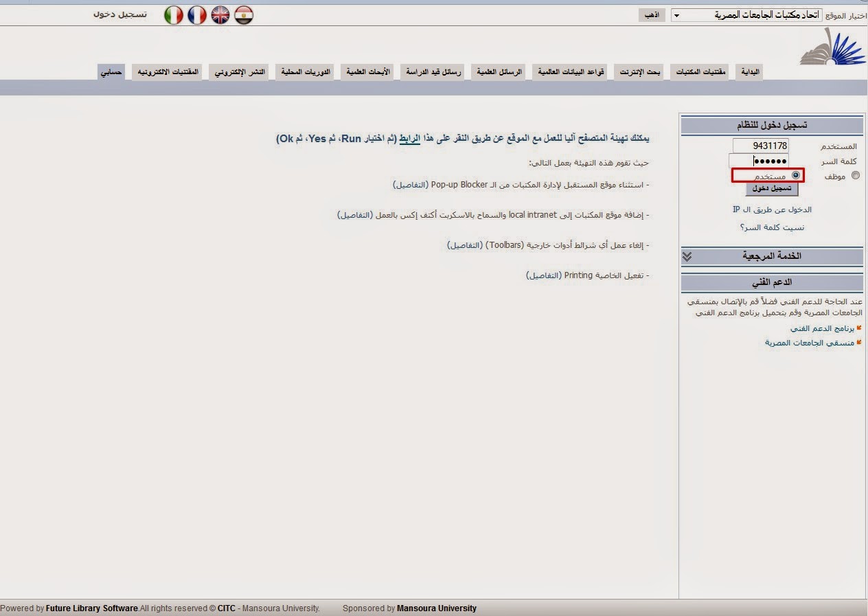The width and height of the screenshot is (868, 616).
Task: Expand the الخدمة المرجعية section chevron
Action: coord(687,256)
